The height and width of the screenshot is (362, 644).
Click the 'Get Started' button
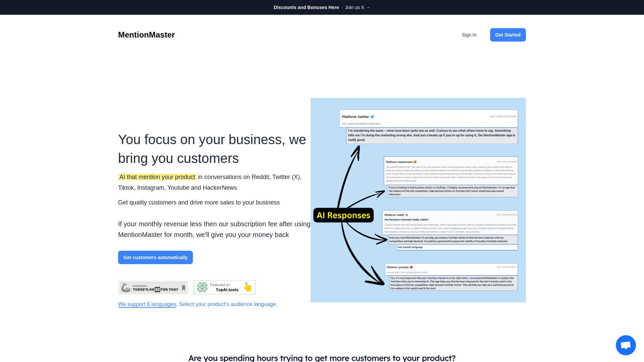point(508,35)
